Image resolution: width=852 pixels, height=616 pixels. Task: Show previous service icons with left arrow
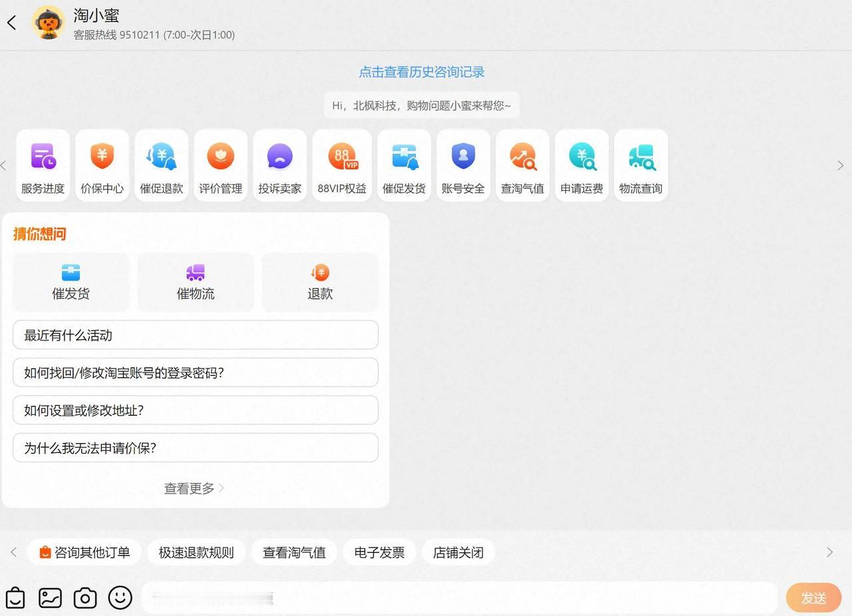click(4, 166)
